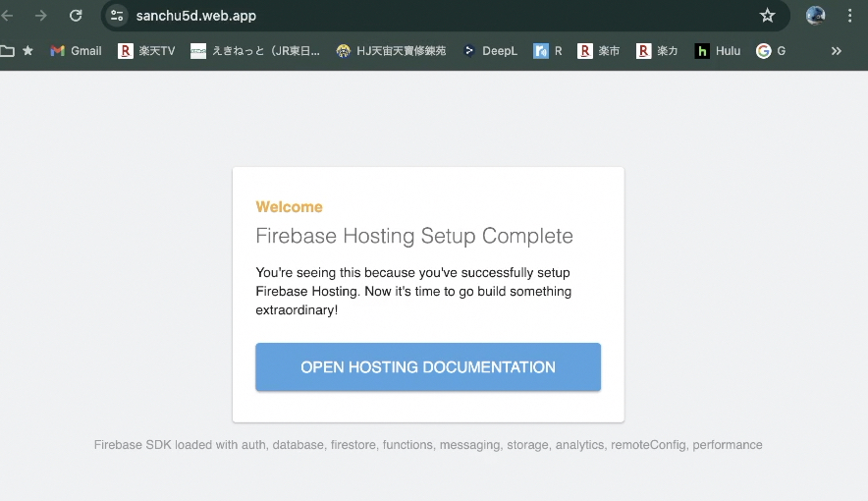Viewport: 868px width, 501px height.
Task: Click OPEN HOSTING DOCUMENTATION button
Action: point(428,367)
